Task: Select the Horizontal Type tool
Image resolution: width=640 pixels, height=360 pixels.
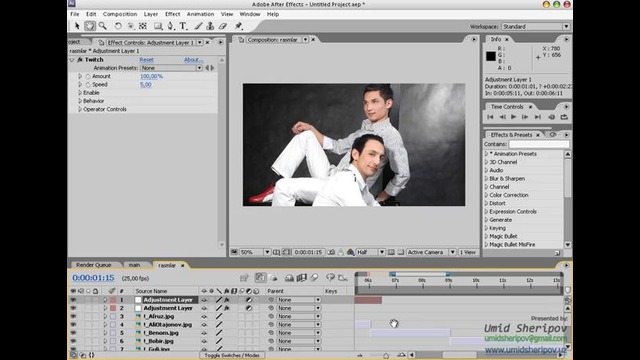Action: (183, 26)
